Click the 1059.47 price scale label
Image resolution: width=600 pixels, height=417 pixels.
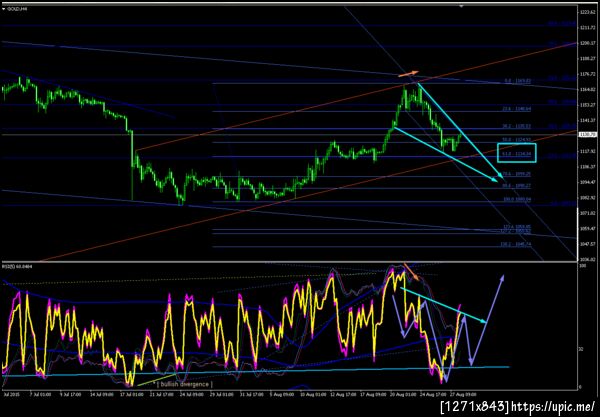(587, 228)
